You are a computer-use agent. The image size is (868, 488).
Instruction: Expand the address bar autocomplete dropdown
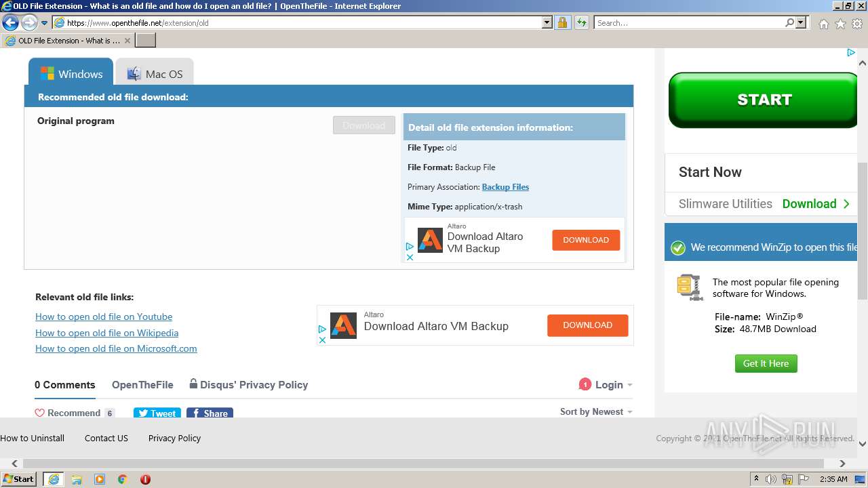click(547, 22)
